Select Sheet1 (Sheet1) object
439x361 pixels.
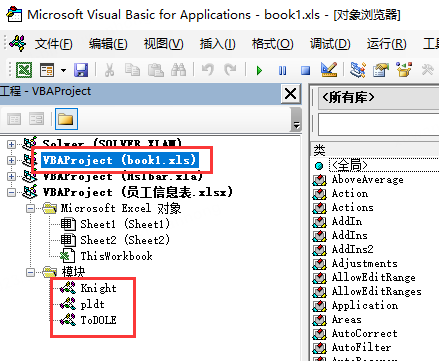click(125, 224)
